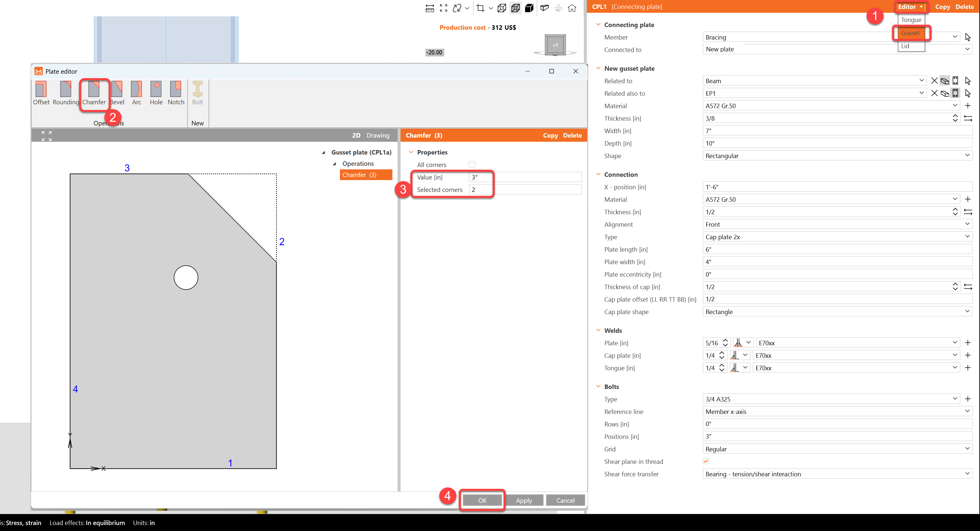Click the zoom-to-fit arrows in 3D view toolbar
Screen dimensions: 980x531
pos(444,8)
